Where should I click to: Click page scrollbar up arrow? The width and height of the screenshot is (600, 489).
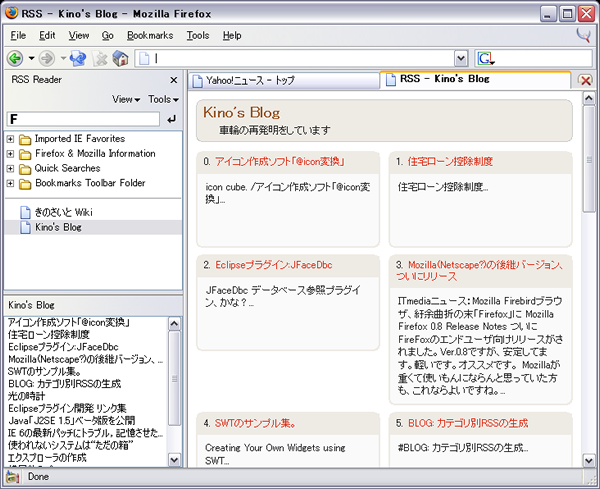point(589,98)
